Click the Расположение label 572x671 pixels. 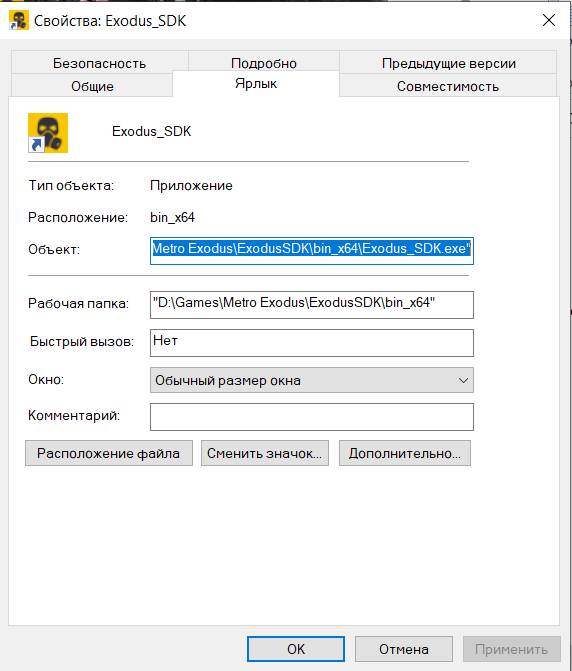pyautogui.click(x=78, y=217)
